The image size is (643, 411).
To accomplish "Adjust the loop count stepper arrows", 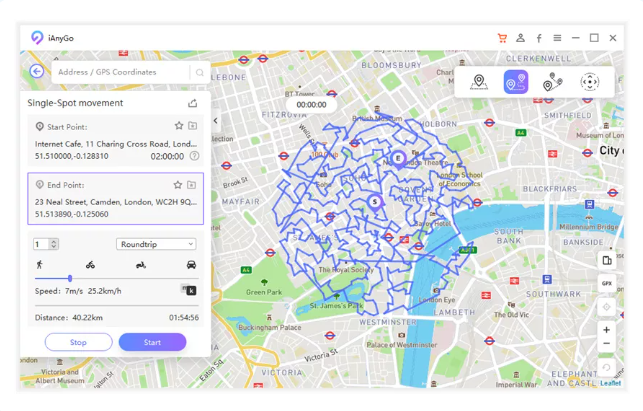I will [54, 244].
